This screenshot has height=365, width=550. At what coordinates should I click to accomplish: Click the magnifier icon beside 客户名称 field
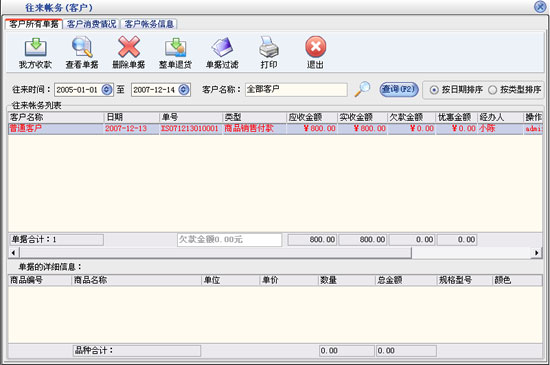[362, 89]
